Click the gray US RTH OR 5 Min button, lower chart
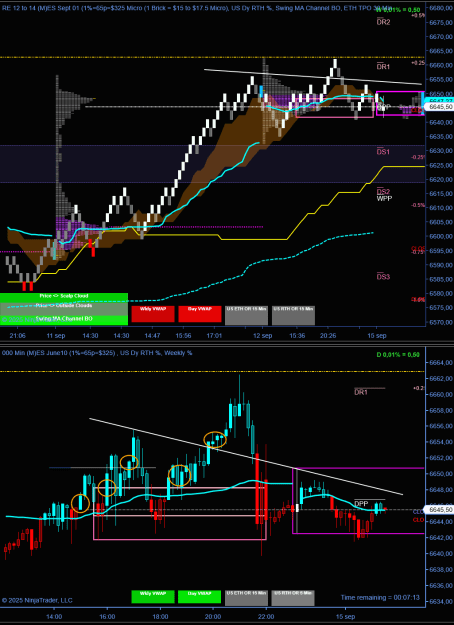Image resolution: width=454 pixels, height=625 pixels. (293, 598)
